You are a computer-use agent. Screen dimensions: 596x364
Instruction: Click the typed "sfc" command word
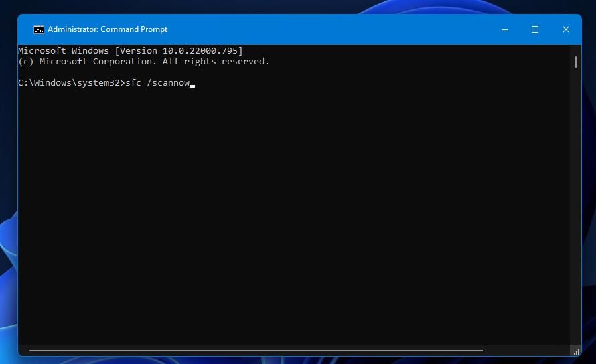(x=133, y=83)
